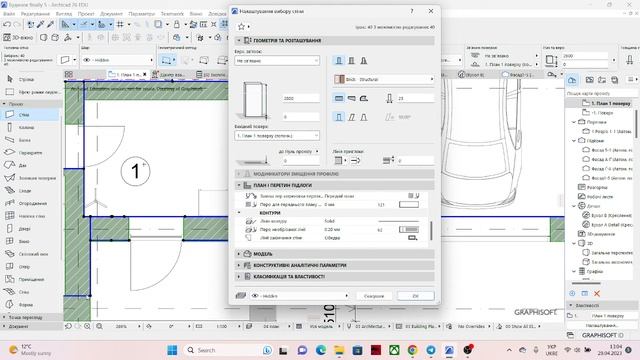Open View Map icon in navigator header

[589, 80]
